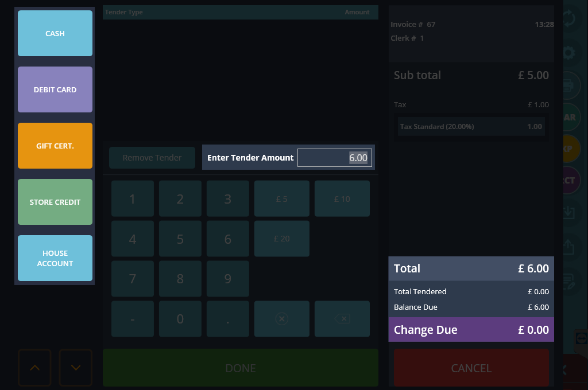
Task: Click the Amount column header
Action: pyautogui.click(x=357, y=12)
